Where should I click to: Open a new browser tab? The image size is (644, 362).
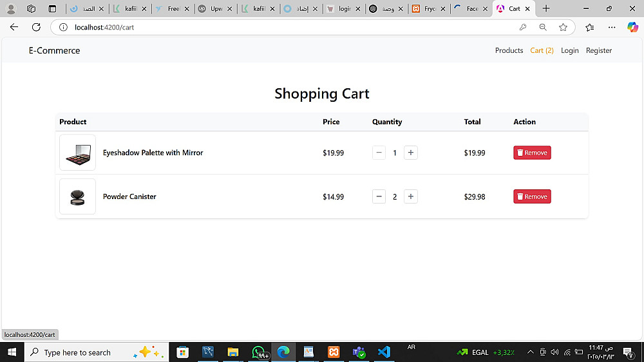[x=546, y=9]
